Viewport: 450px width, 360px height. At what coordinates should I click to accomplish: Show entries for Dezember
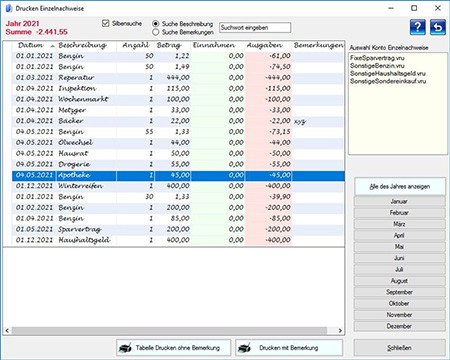[400, 326]
